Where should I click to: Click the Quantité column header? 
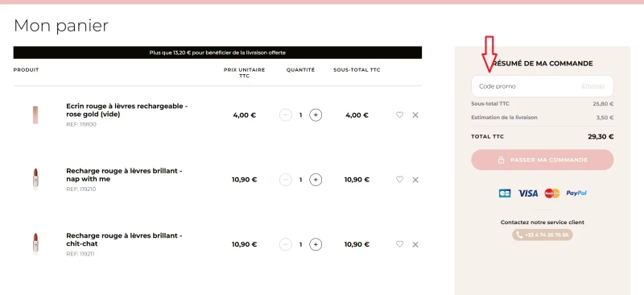[300, 70]
